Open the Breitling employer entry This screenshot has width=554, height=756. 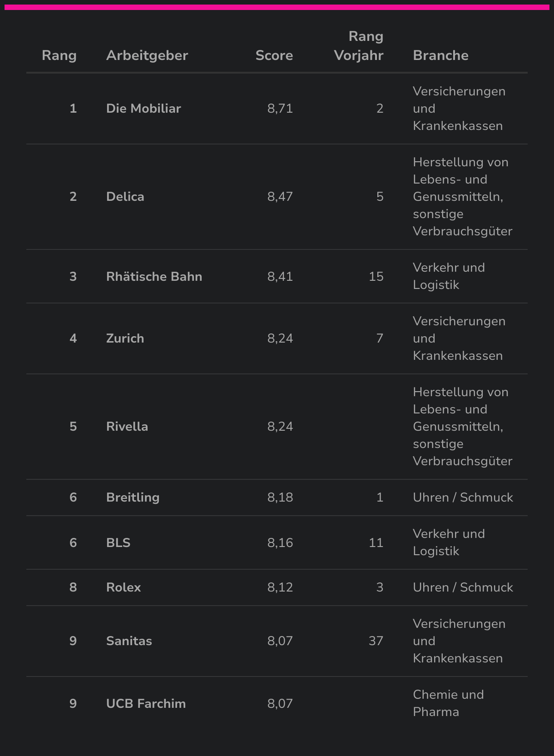[x=133, y=497]
